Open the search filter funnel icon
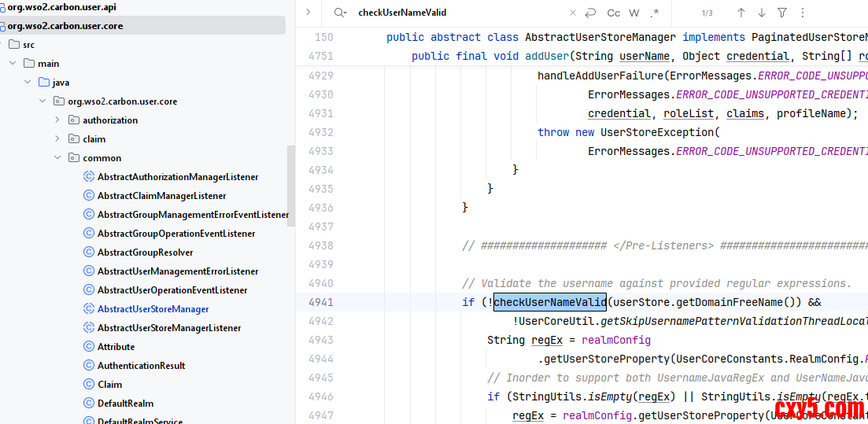 pyautogui.click(x=781, y=13)
